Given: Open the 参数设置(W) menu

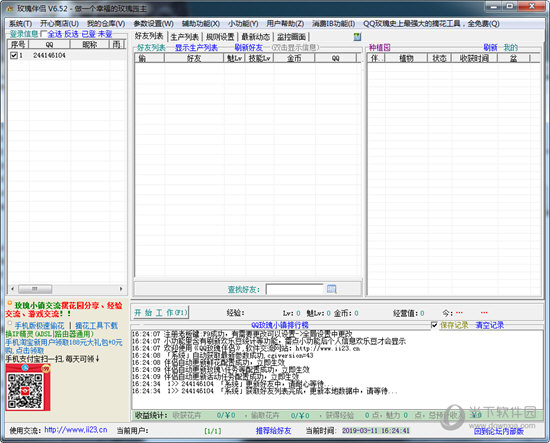Looking at the screenshot, I should (x=153, y=24).
